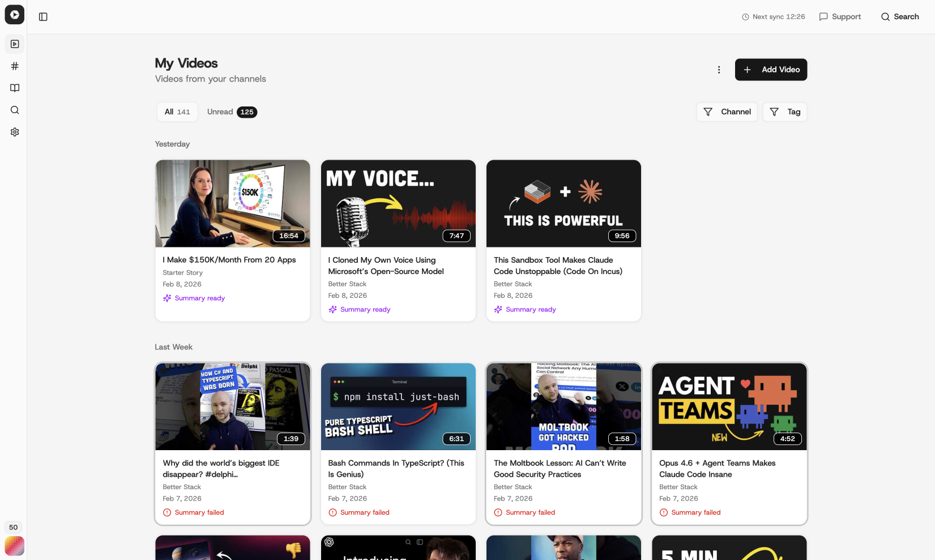Image resolution: width=935 pixels, height=560 pixels.
Task: Open the Channel filter dropdown
Action: pos(727,112)
